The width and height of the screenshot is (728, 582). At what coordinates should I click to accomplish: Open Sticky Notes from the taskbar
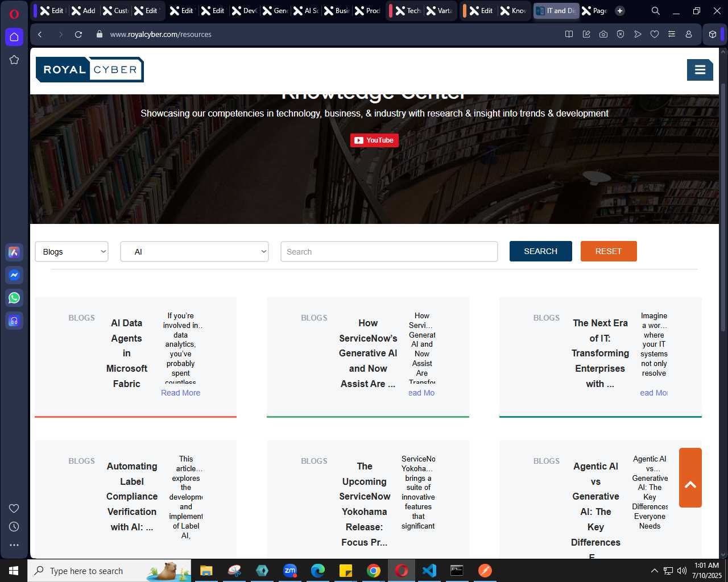pos(346,571)
